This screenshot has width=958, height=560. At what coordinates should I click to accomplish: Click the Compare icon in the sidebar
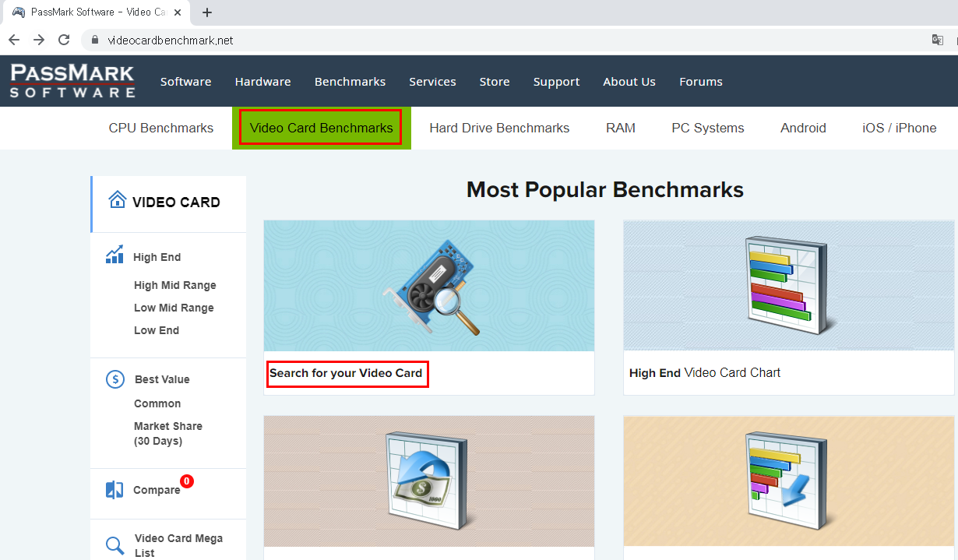click(x=114, y=490)
